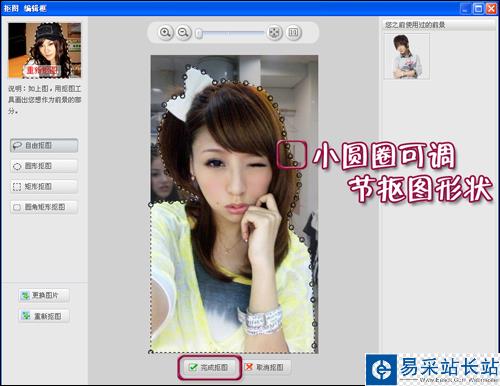
Task: Select 矩形抠图 rectangular cutout tool
Action: pyautogui.click(x=44, y=186)
